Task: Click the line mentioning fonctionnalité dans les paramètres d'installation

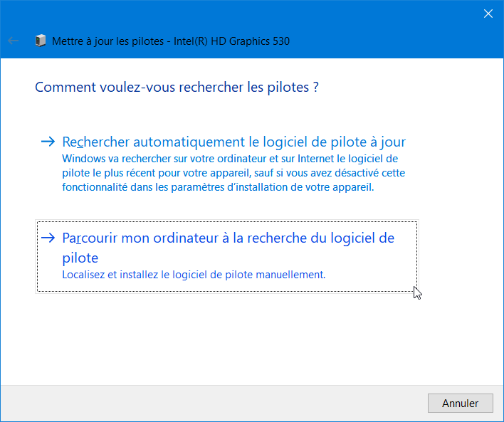Action: coord(218,187)
